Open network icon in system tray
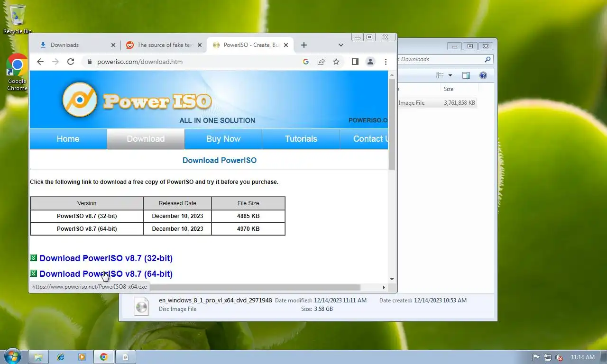This screenshot has height=364, width=607. (x=548, y=357)
